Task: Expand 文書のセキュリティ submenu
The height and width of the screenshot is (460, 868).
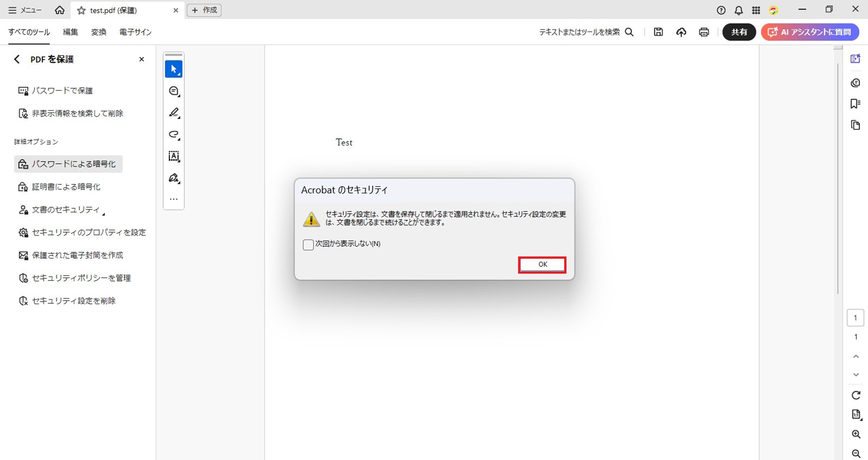Action: coord(66,210)
